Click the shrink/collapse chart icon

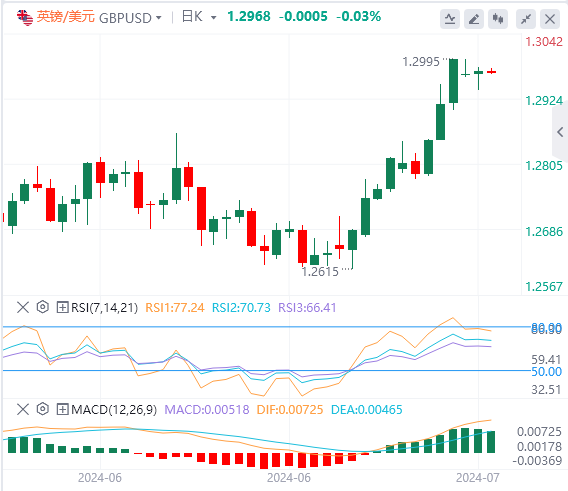point(526,18)
